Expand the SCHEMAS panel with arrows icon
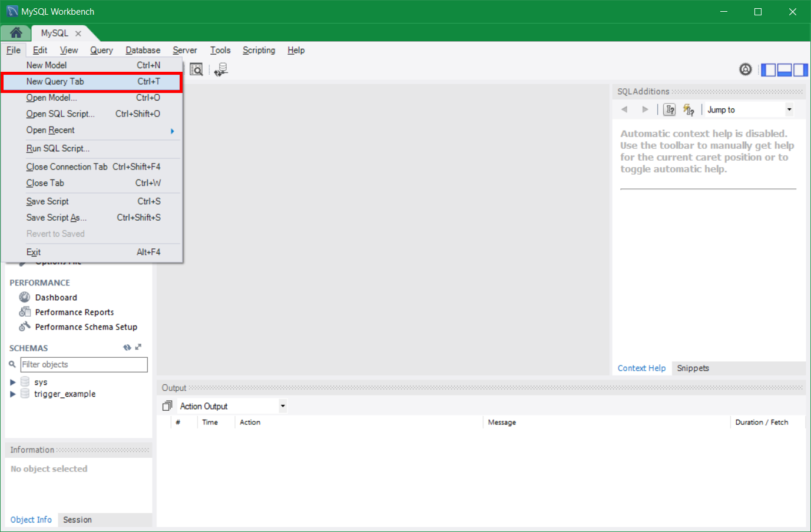 click(138, 347)
